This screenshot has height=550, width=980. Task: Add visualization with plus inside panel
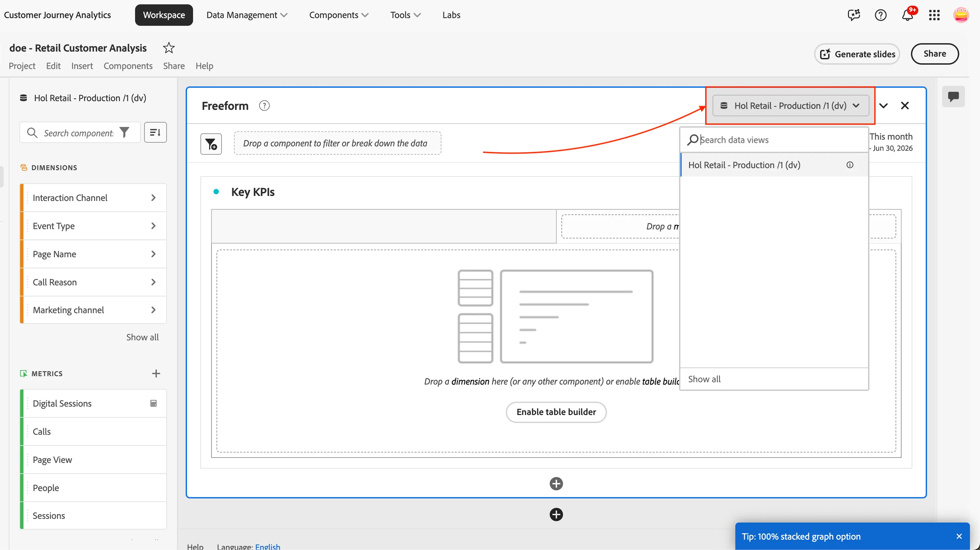click(556, 483)
